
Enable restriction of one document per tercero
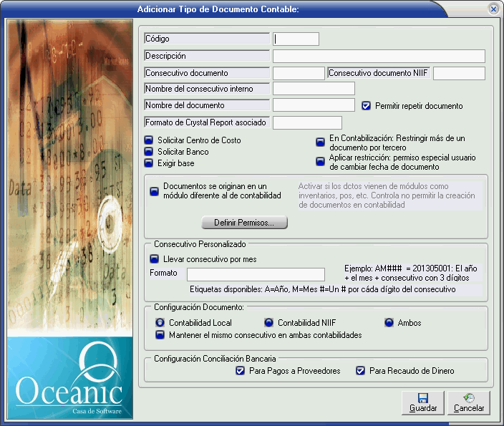coord(321,142)
